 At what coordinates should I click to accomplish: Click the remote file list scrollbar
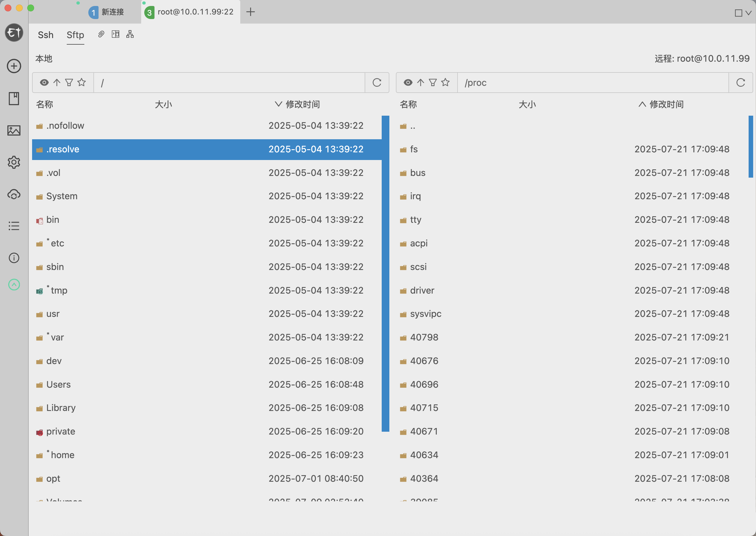click(x=751, y=147)
